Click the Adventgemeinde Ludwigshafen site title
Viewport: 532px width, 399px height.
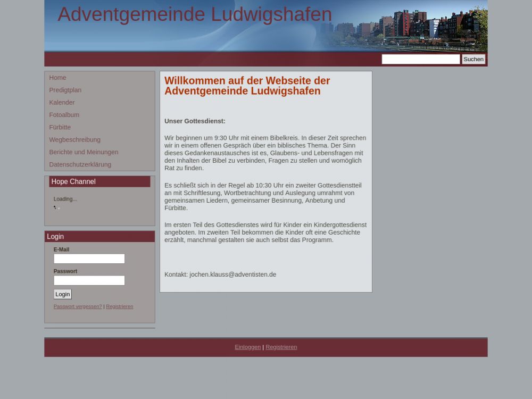(195, 14)
